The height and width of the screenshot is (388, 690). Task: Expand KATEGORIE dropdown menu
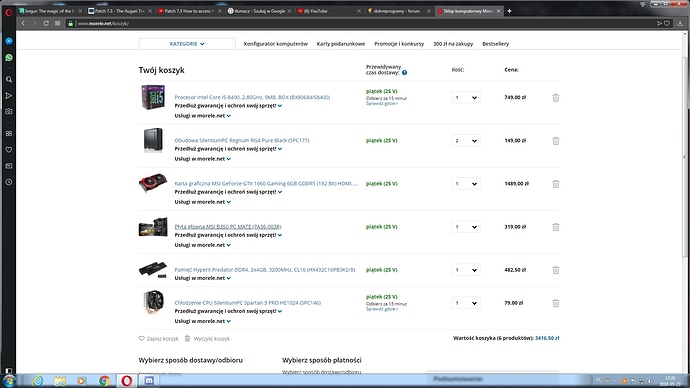point(187,44)
